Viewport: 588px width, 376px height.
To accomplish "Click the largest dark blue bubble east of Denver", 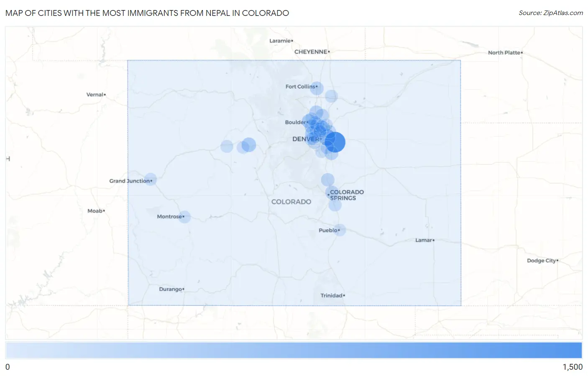I will coord(335,142).
